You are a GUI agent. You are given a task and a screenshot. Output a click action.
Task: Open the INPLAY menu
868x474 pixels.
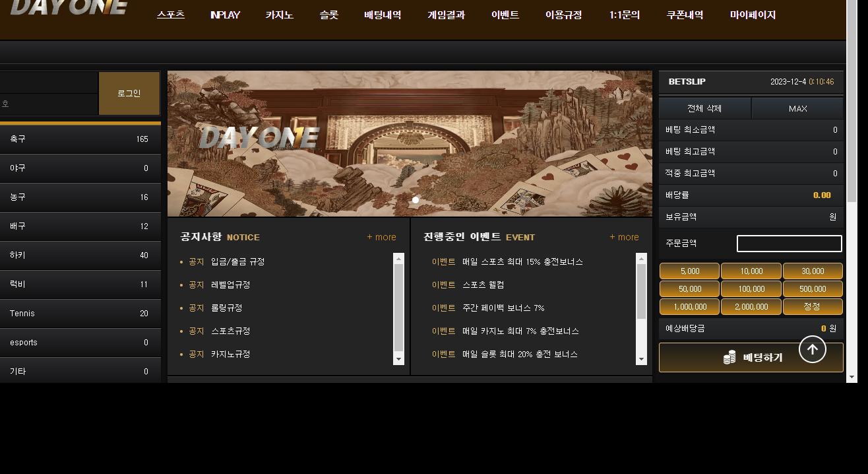click(x=225, y=15)
